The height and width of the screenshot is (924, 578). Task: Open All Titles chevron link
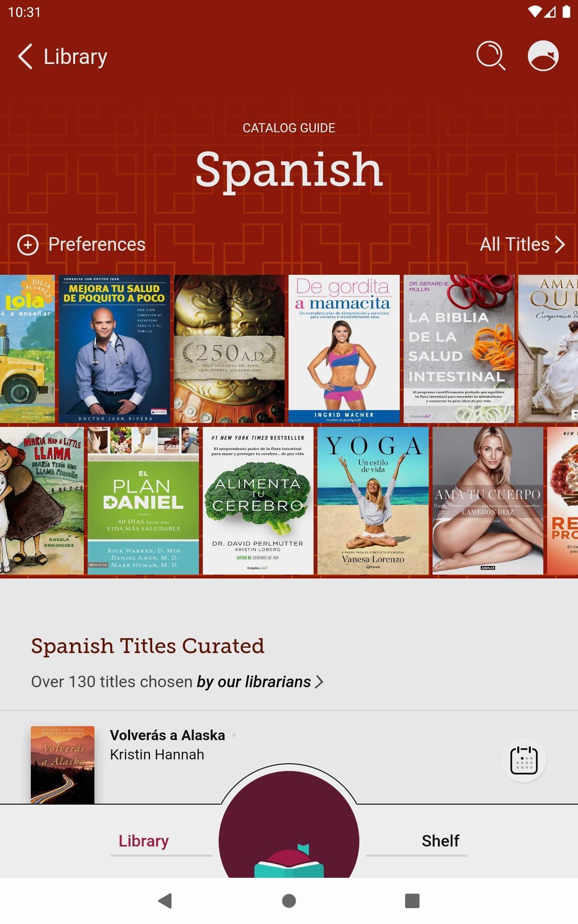click(523, 244)
